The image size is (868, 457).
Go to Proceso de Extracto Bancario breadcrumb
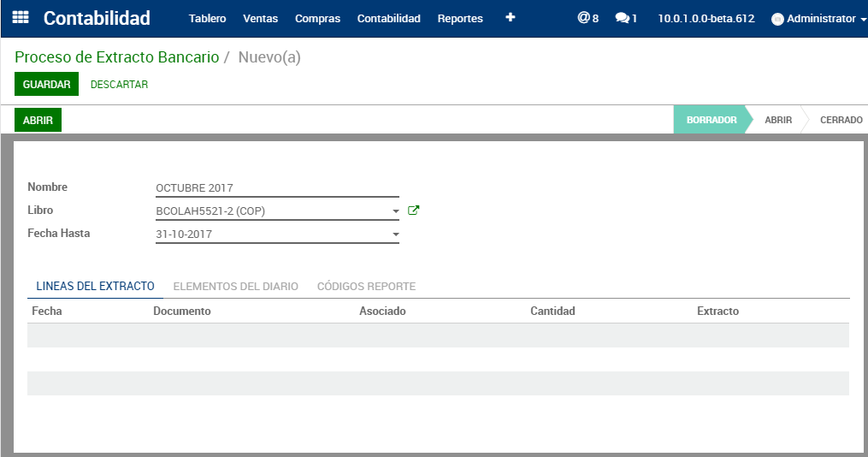click(x=116, y=57)
